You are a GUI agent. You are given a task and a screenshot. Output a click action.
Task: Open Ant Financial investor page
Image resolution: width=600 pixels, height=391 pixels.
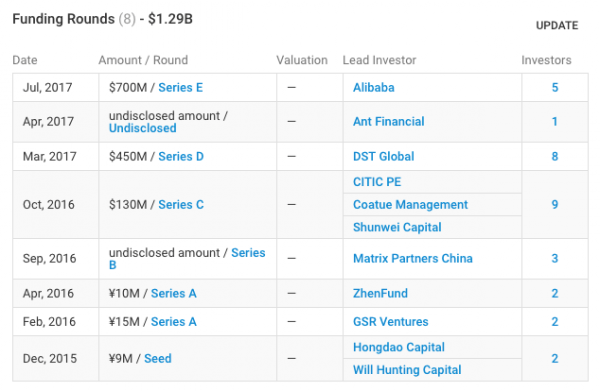tap(388, 122)
